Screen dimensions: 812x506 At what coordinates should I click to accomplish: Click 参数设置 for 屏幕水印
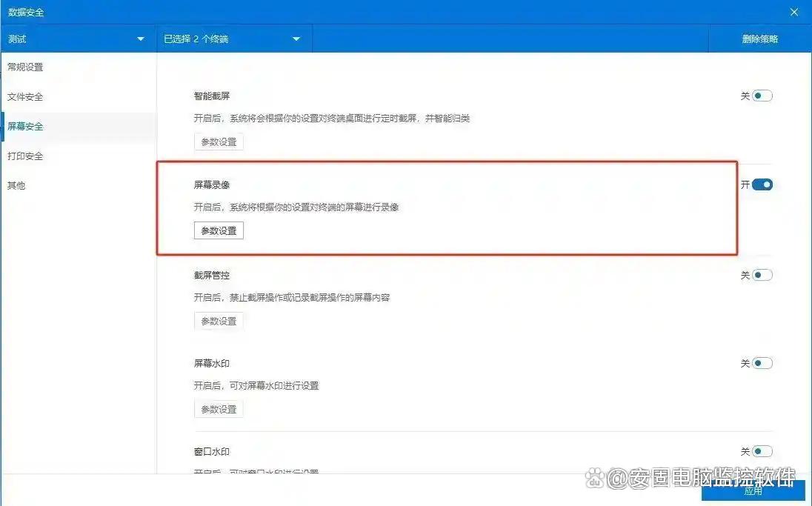coord(219,409)
